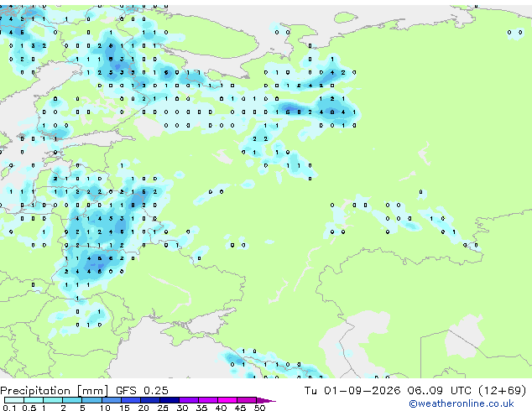Select the 2–5 mm light blue legend swatch
Image resolution: width=532 pixels, height=411 pixels.
pos(73,400)
